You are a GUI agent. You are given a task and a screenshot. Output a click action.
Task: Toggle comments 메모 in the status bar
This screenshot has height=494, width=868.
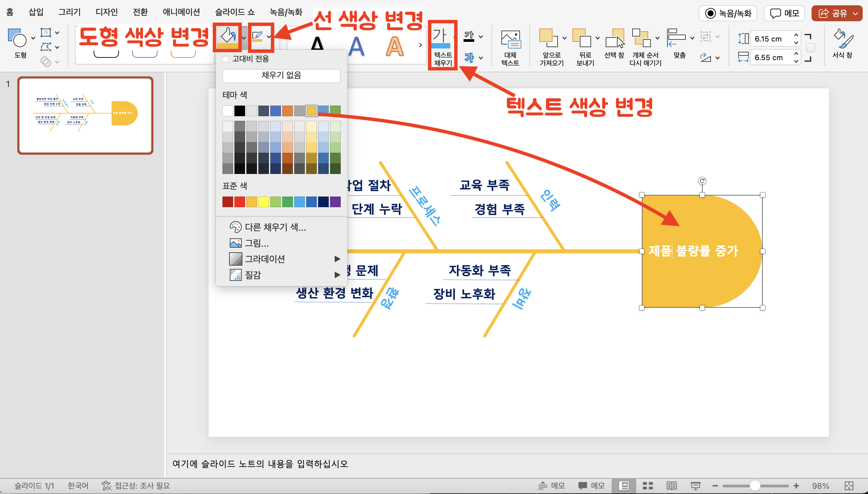click(591, 486)
